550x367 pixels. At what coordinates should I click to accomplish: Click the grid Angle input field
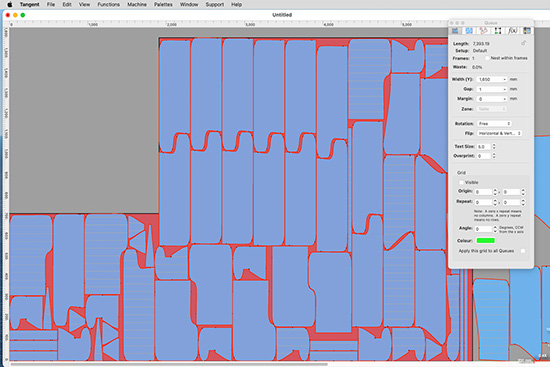tap(483, 229)
